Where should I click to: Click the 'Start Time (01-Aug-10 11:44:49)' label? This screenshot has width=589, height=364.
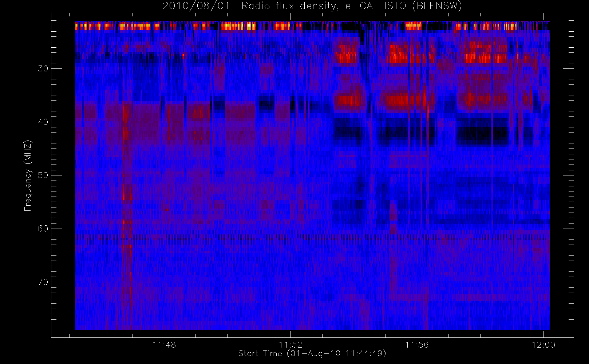312,353
